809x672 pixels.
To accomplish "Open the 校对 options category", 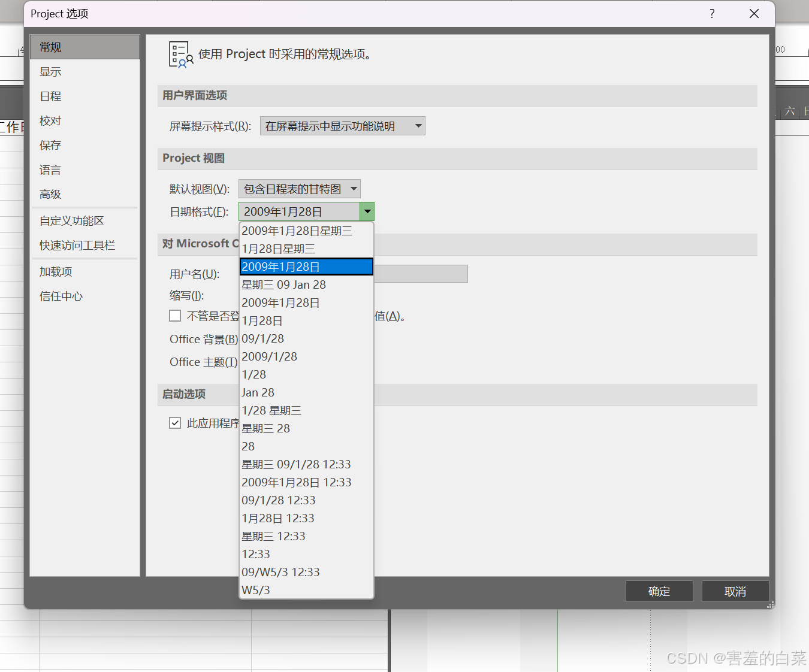I will (84, 121).
